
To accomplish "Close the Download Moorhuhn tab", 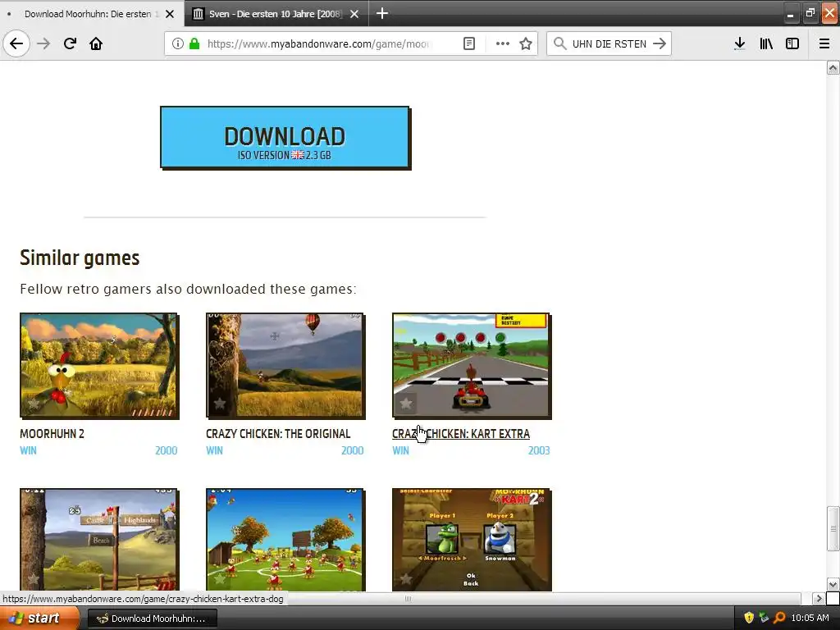I will pos(170,14).
